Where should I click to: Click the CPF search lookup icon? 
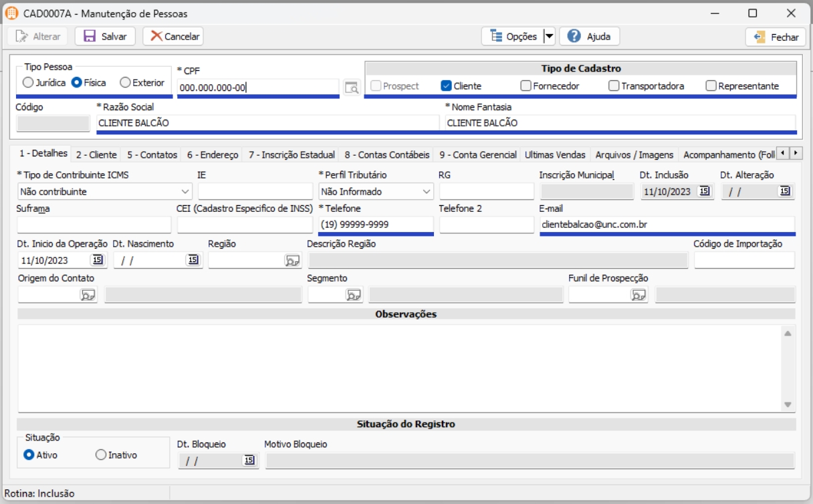click(x=352, y=88)
